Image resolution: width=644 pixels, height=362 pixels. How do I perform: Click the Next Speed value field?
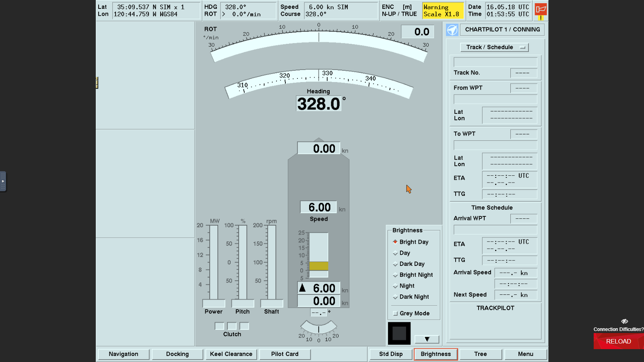[x=516, y=295]
